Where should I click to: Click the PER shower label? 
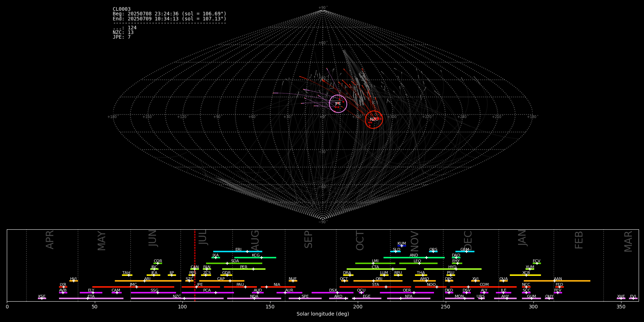[244, 267]
